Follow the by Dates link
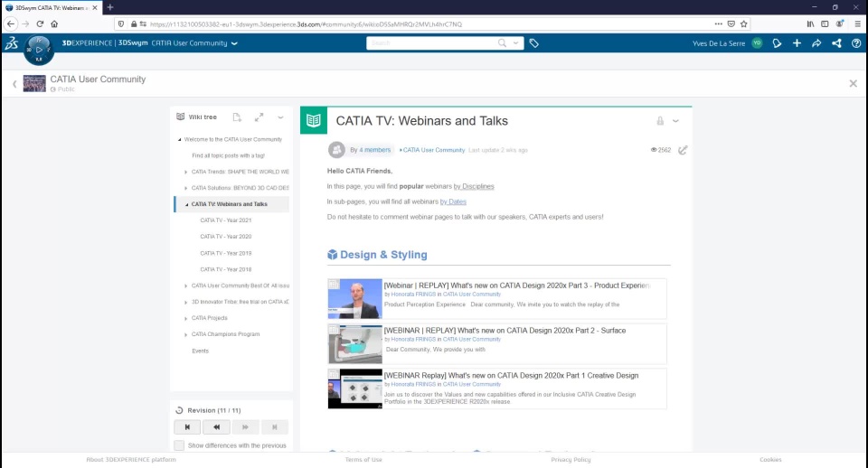The width and height of the screenshot is (868, 468). coord(453,201)
